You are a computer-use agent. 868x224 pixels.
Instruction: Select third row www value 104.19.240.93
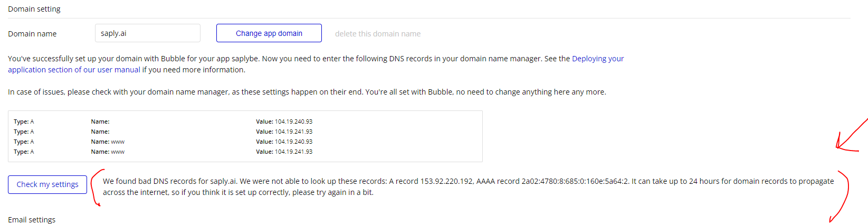click(293, 142)
